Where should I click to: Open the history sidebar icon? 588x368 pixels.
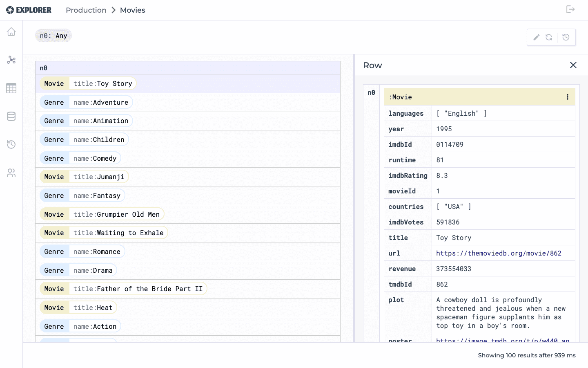[x=11, y=144]
